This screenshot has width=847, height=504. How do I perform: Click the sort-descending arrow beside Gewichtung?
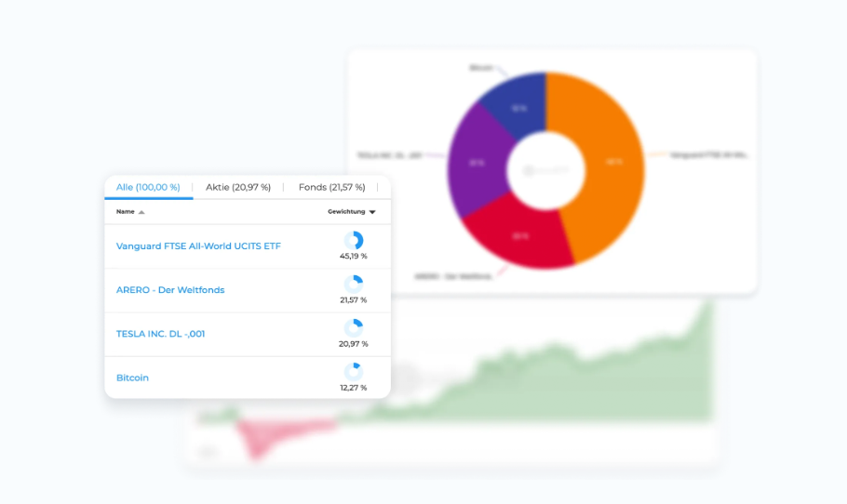(372, 212)
